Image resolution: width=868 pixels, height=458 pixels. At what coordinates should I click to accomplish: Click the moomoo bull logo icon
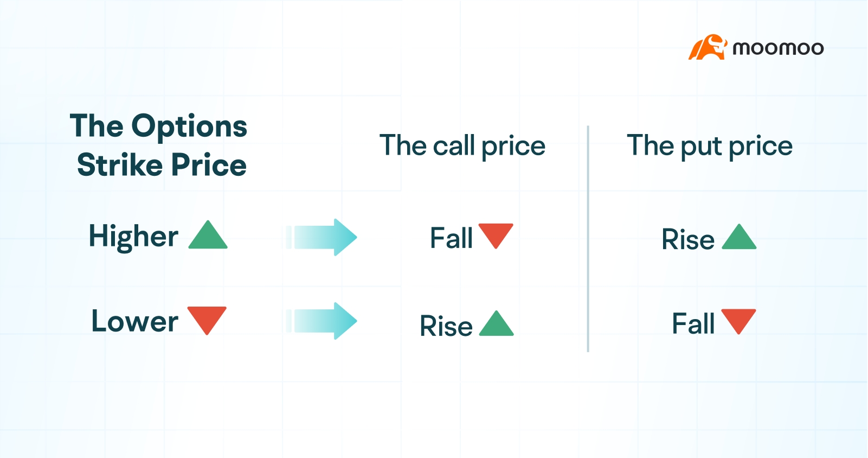pyautogui.click(x=708, y=47)
